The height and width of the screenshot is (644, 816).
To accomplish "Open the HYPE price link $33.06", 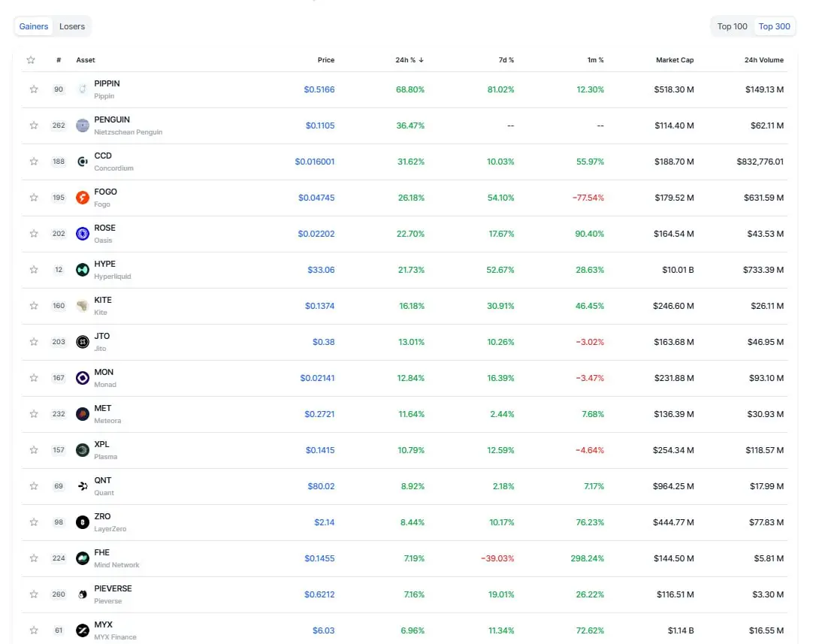I will [321, 270].
